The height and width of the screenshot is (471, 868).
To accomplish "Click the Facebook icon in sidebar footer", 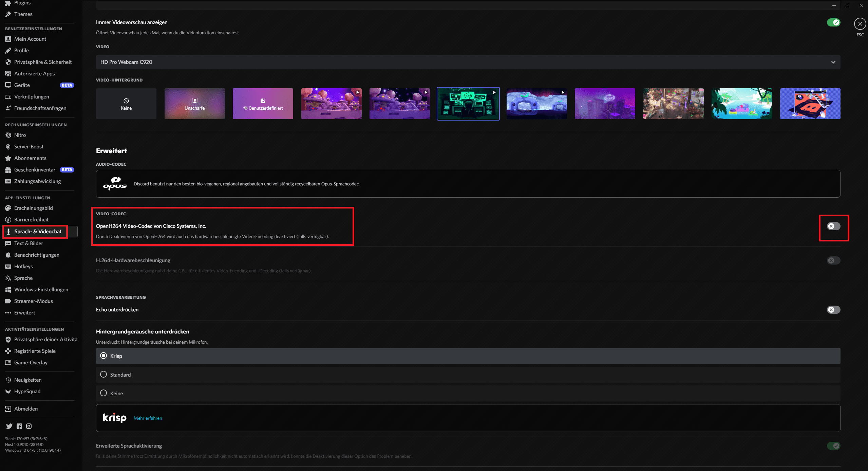I will [x=19, y=426].
